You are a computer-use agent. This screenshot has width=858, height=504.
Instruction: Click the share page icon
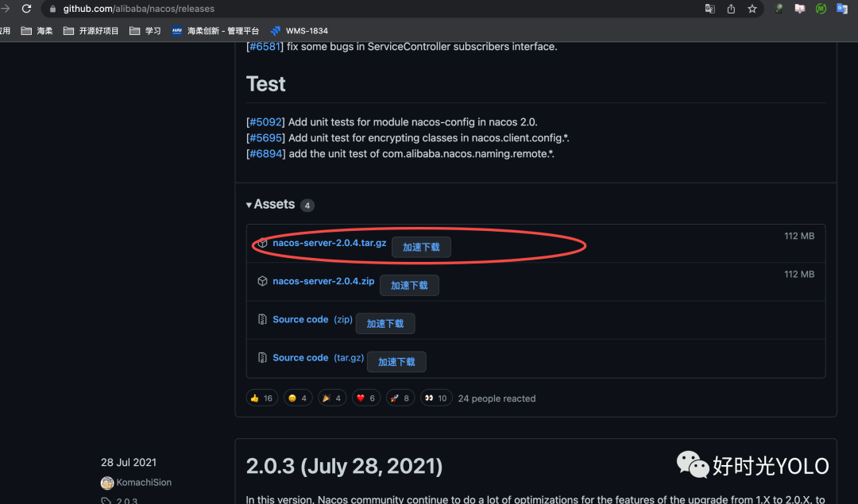(x=731, y=9)
